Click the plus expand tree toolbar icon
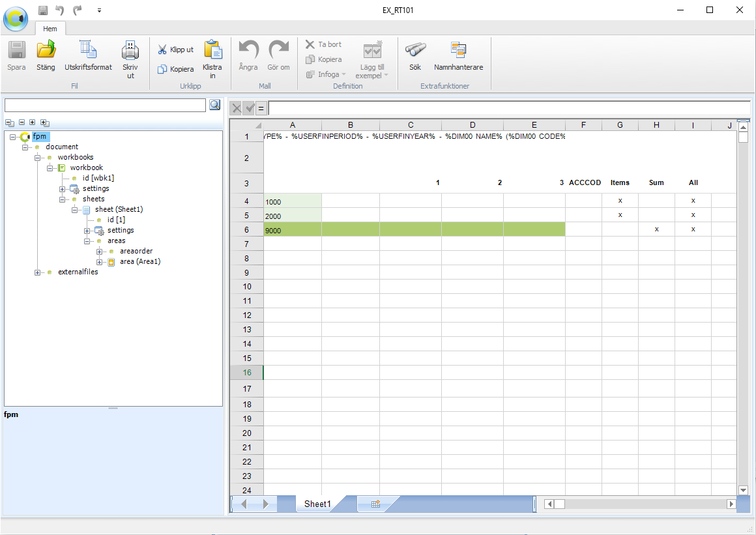 (33, 123)
